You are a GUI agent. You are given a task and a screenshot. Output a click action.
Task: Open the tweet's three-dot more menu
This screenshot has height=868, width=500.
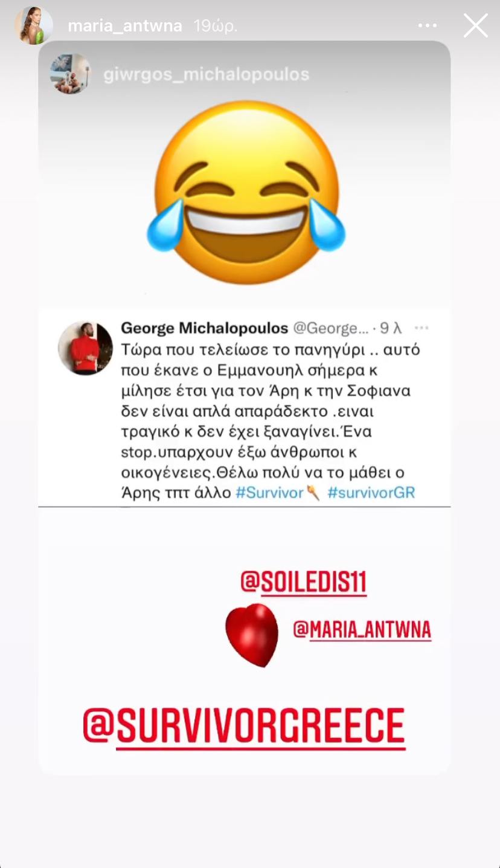pos(421,328)
